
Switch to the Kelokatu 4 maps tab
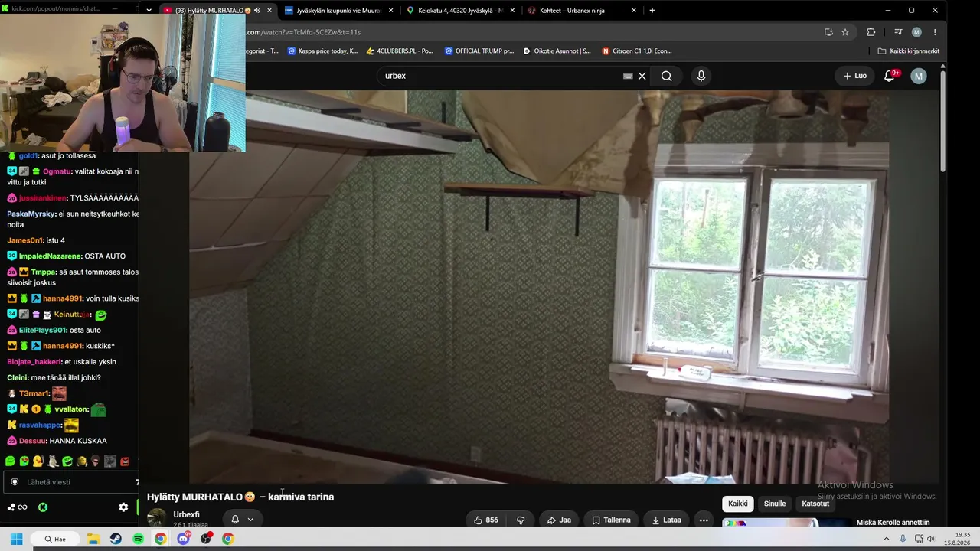461,11
